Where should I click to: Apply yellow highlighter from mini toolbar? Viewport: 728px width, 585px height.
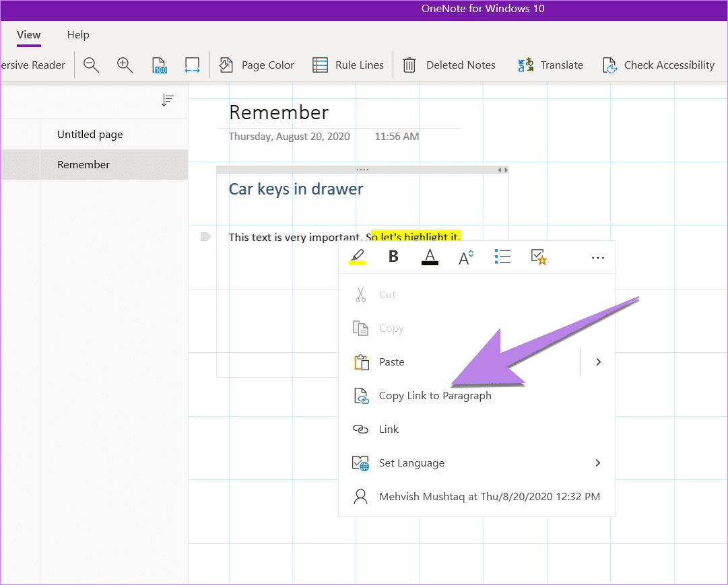pyautogui.click(x=357, y=256)
